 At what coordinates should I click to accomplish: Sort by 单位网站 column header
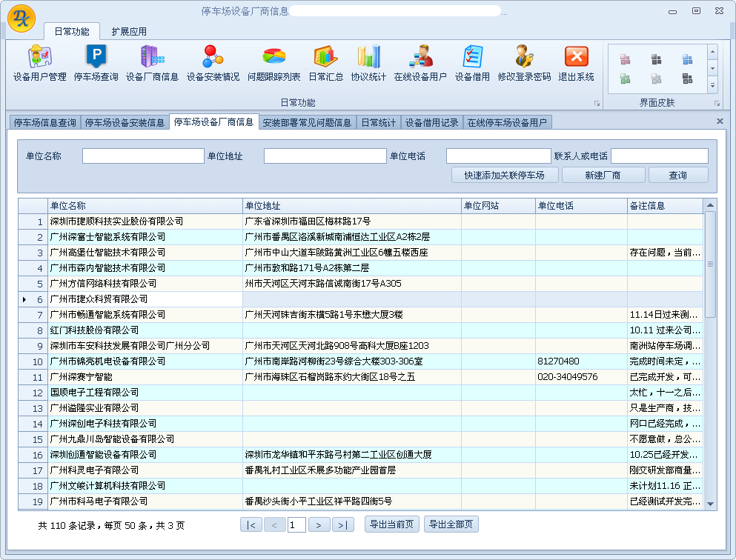click(499, 206)
